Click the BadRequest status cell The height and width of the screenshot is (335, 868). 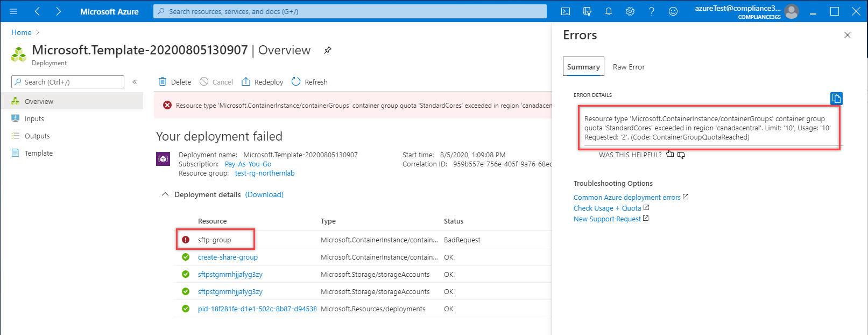tap(462, 240)
